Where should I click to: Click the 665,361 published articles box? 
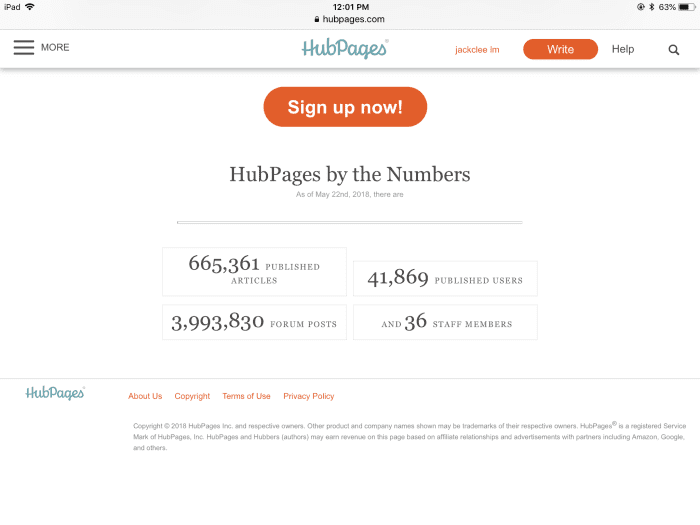click(x=254, y=272)
